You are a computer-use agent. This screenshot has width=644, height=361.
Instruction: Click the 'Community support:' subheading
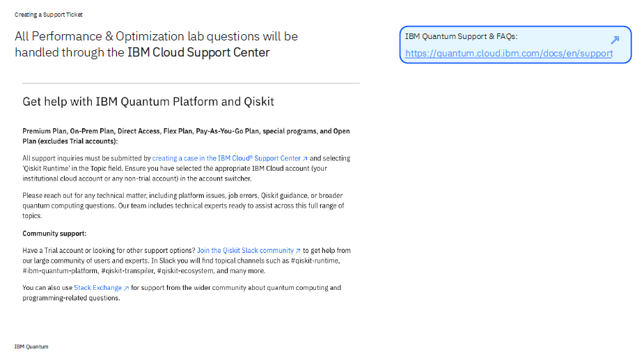(x=54, y=233)
